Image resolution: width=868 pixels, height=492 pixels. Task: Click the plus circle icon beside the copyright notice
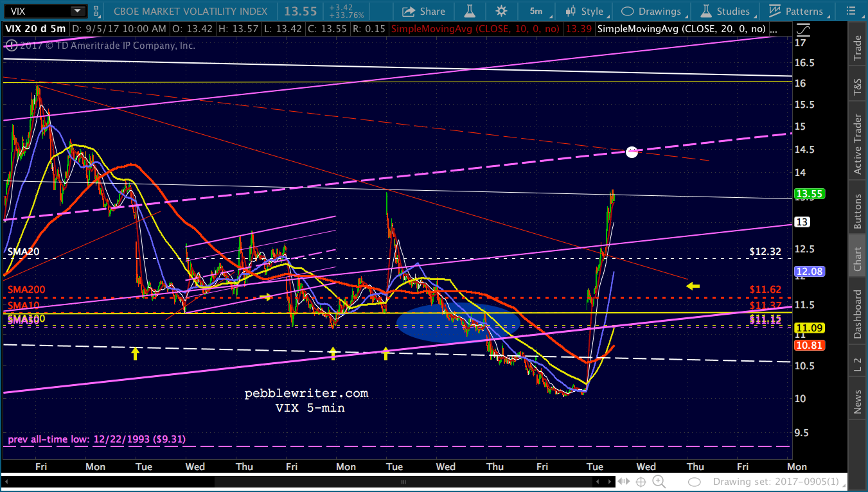10,46
